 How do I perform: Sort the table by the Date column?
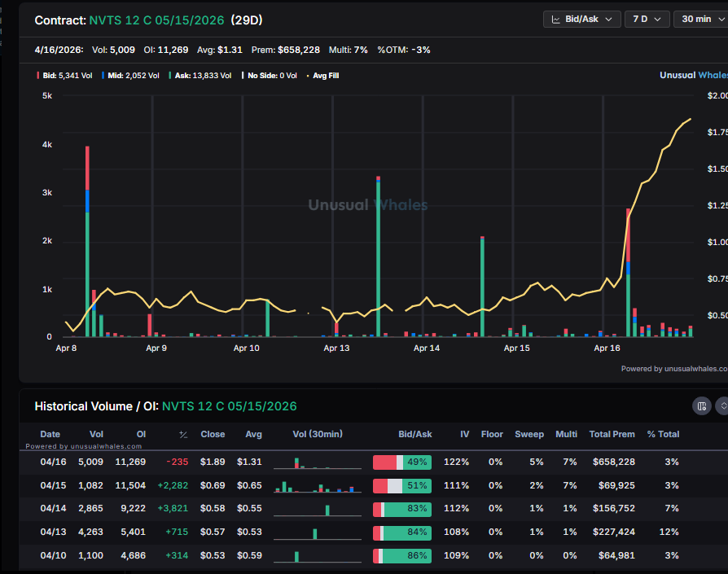tap(50, 434)
